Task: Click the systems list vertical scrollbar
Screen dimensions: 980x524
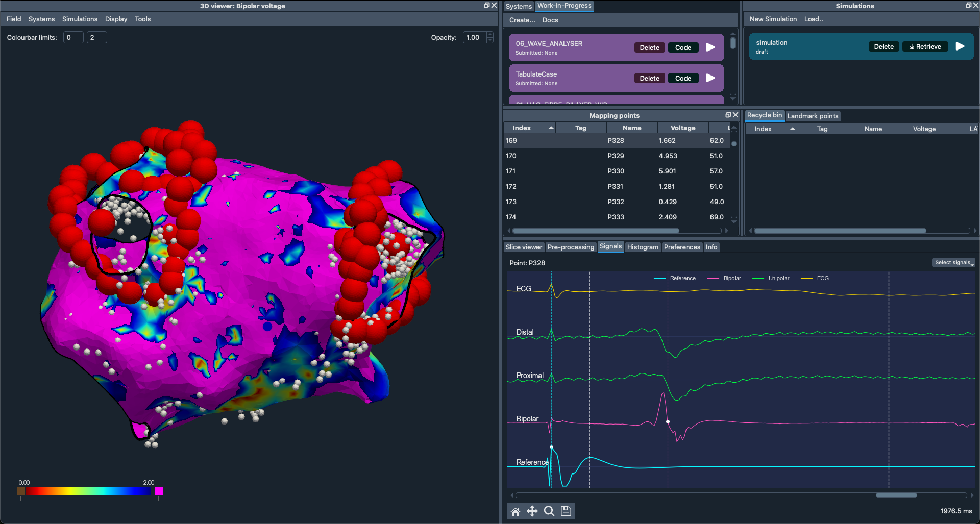Action: pyautogui.click(x=733, y=43)
